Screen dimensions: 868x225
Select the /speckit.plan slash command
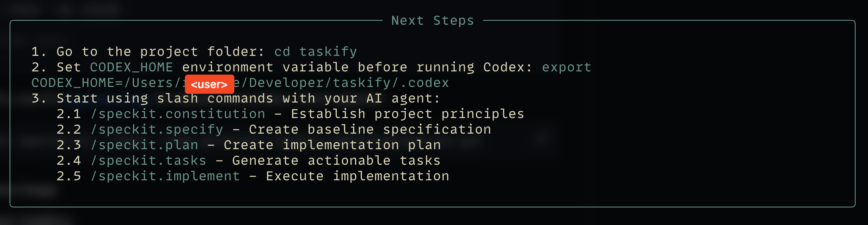point(144,145)
